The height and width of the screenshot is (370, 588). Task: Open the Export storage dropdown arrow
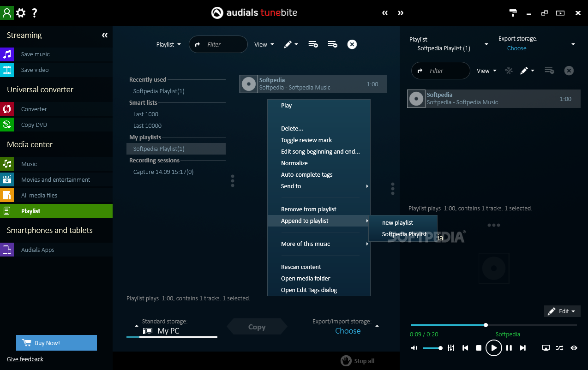tap(573, 45)
